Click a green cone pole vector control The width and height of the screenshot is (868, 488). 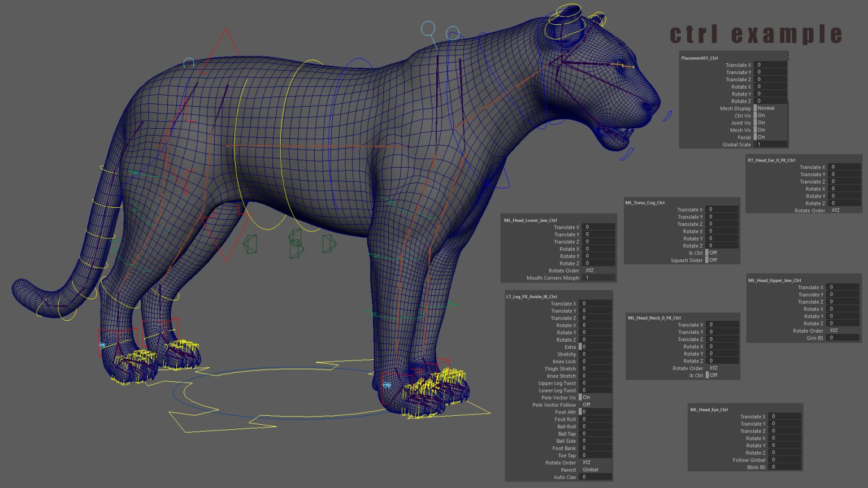point(249,246)
